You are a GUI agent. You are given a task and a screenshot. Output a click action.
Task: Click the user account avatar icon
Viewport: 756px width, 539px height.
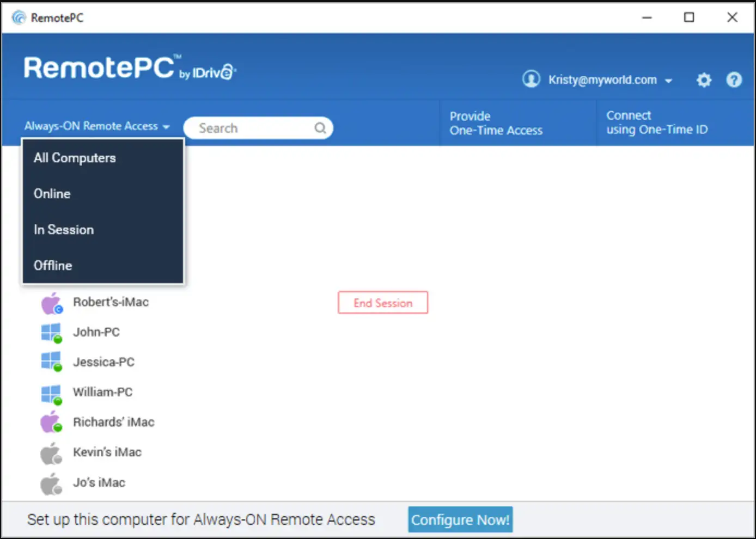[x=531, y=79]
